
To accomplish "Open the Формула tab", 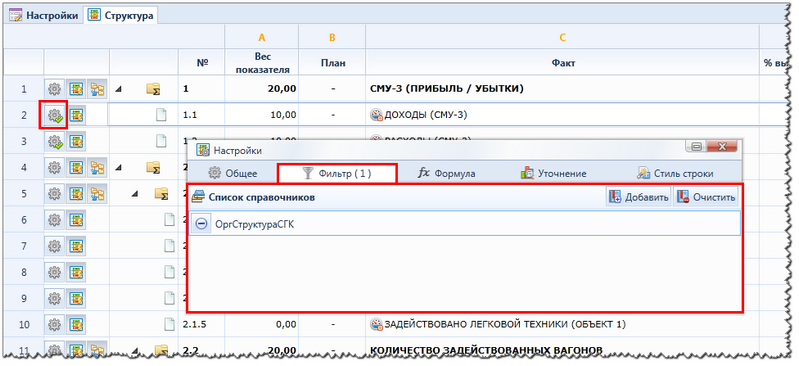I will (447, 173).
